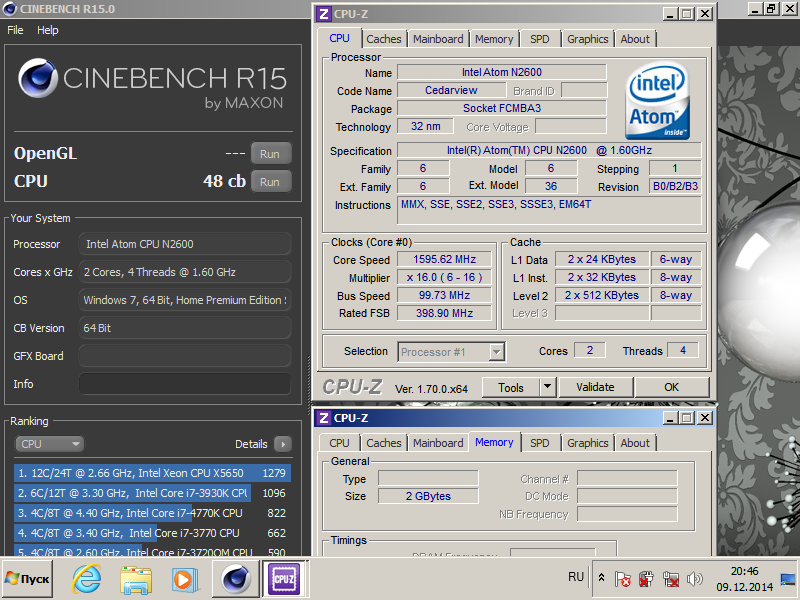Minimize the lower CPU-Z window
Viewport: 800px width, 600px height.
(670, 418)
